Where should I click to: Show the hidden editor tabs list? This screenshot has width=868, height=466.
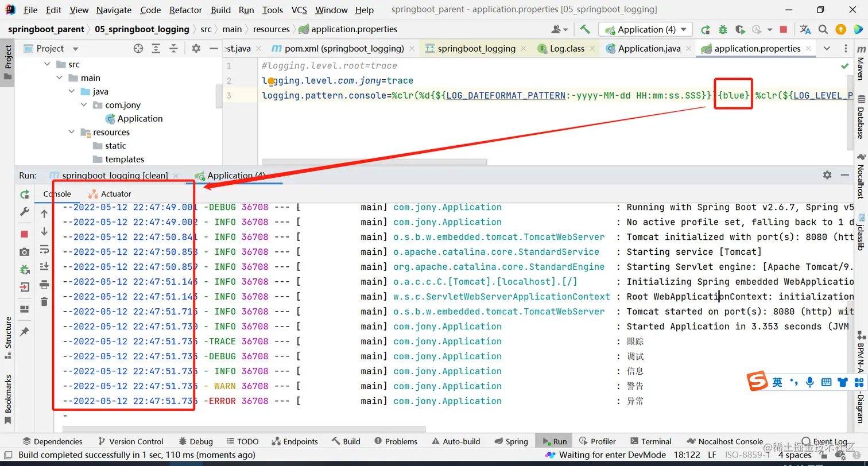826,49
